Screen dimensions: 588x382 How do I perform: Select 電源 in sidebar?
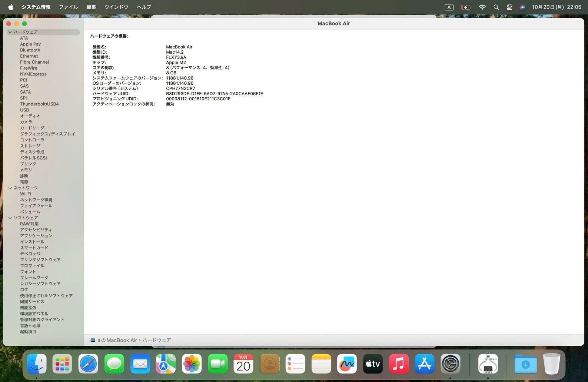(x=24, y=182)
